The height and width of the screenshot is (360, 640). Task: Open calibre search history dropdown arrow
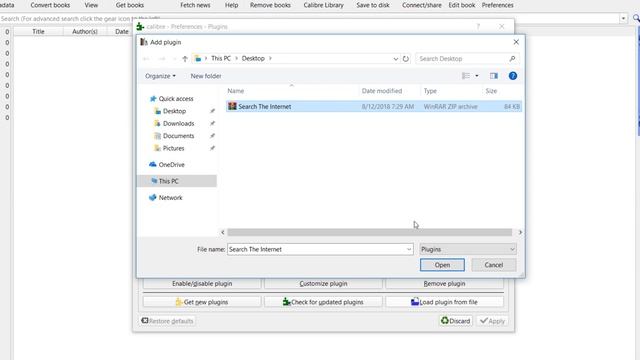(623, 18)
